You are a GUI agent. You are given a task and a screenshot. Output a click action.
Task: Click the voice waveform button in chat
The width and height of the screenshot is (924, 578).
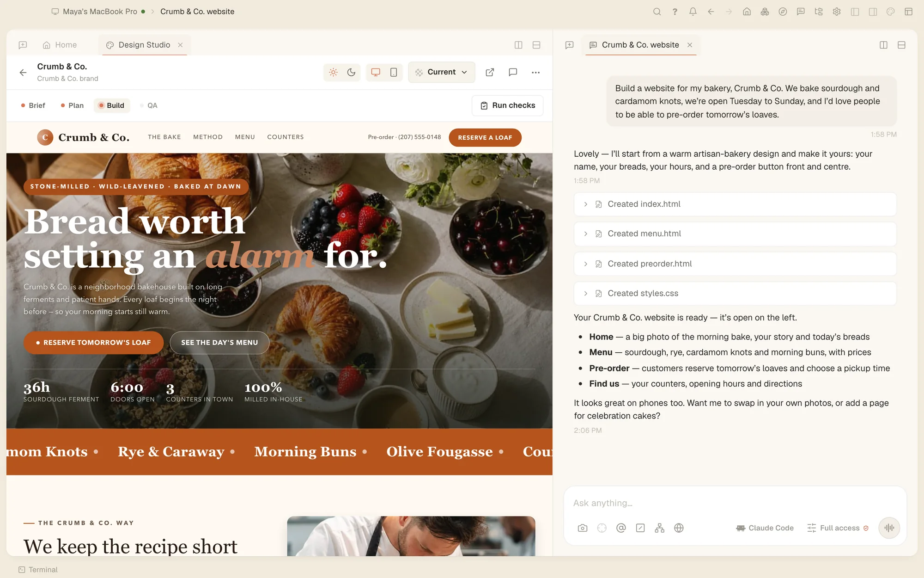click(889, 528)
